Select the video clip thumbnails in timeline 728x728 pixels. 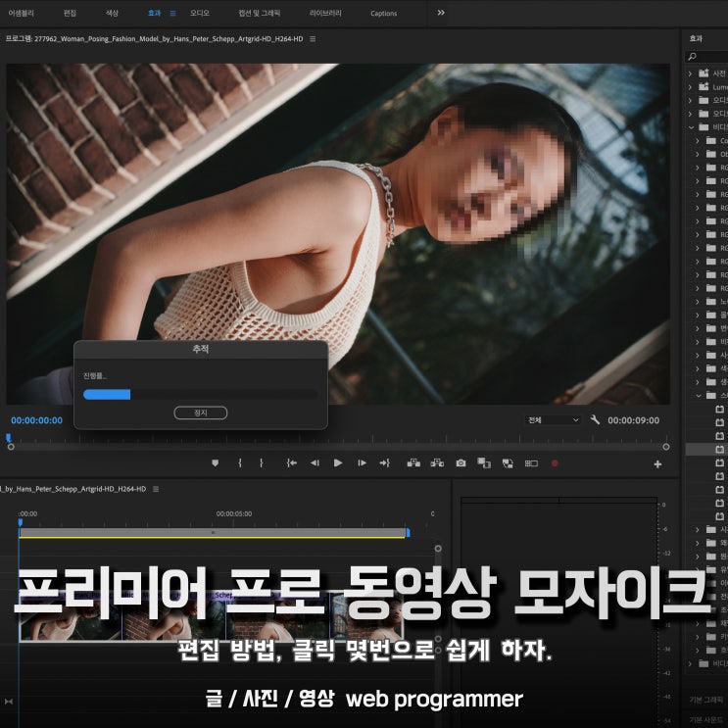[x=211, y=616]
